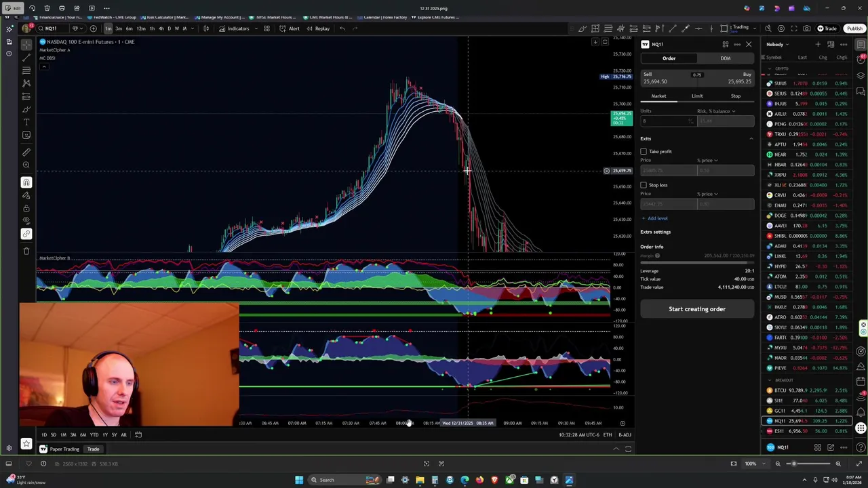Click the Publish button
This screenshot has width=868, height=488.
[854, 28]
